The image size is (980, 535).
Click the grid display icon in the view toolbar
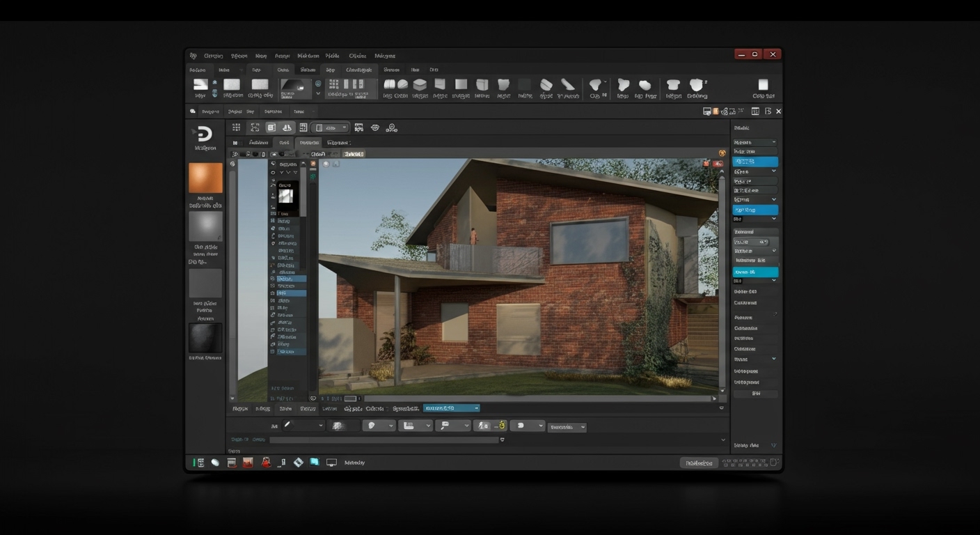click(236, 127)
